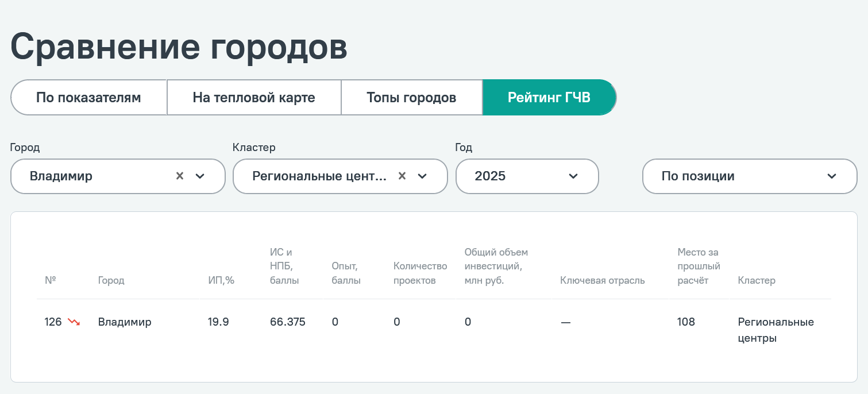Open the Топы городов tab
868x394 pixels.
click(411, 98)
